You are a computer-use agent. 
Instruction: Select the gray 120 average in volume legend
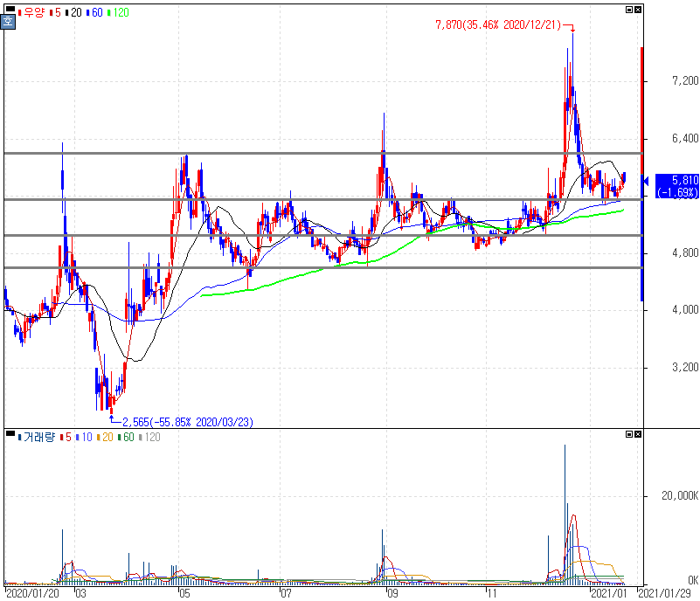[x=149, y=437]
